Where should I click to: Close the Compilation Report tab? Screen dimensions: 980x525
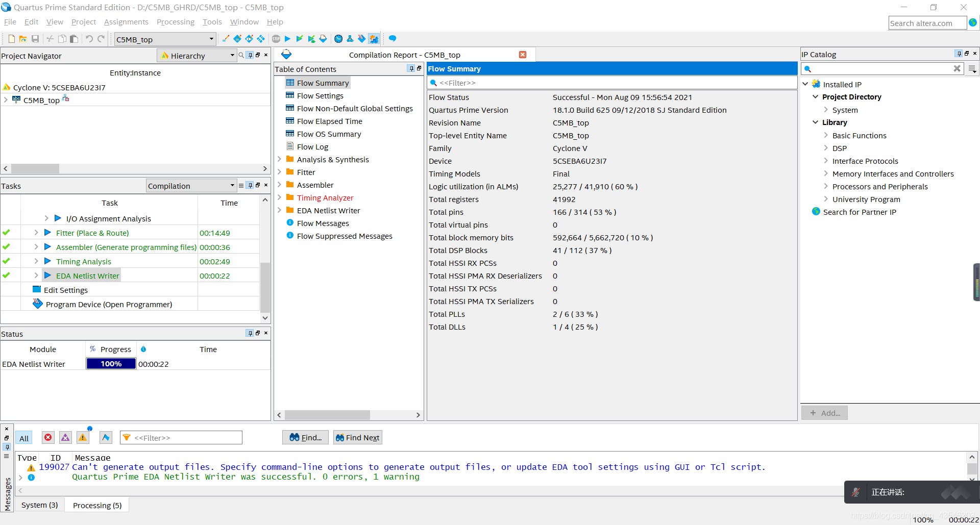[523, 55]
